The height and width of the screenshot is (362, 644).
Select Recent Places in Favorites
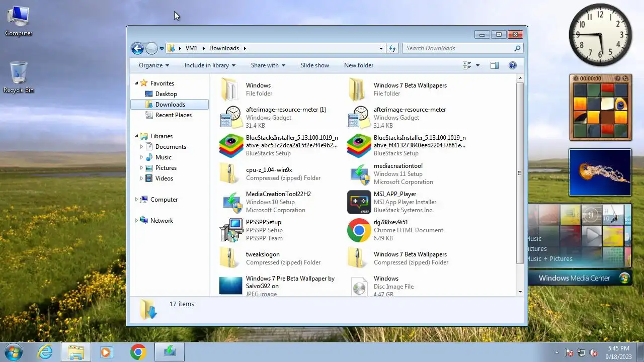[x=174, y=115]
